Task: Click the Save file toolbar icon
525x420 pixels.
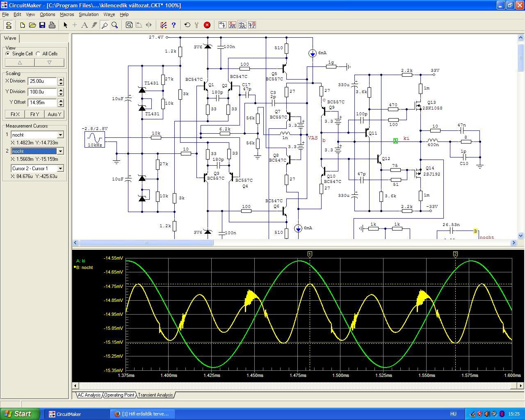Action: tap(42, 25)
